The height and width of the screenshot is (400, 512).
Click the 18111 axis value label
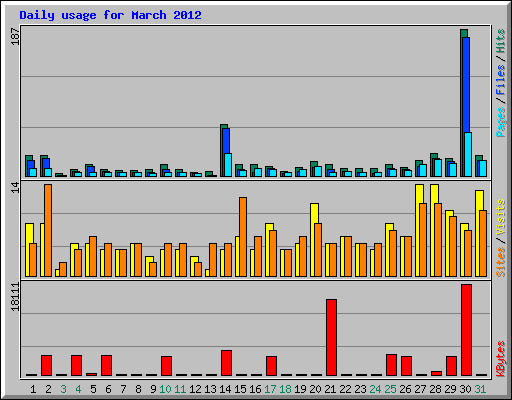tap(15, 297)
